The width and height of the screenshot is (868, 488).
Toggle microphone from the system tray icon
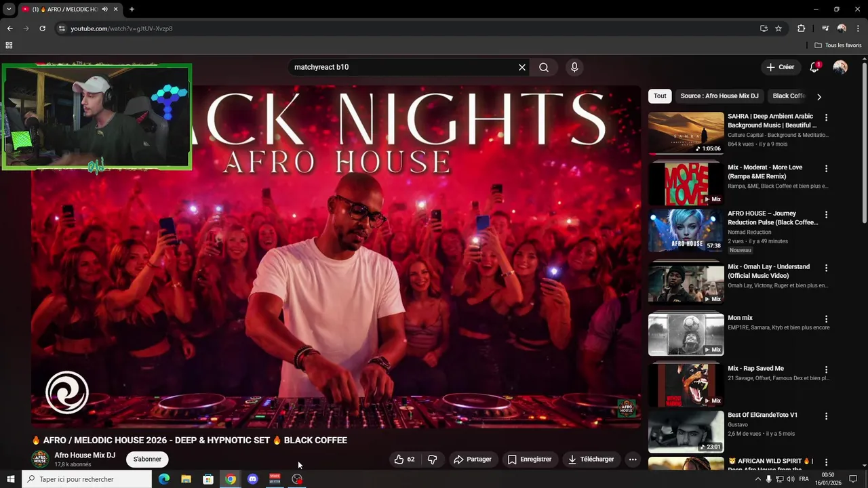tap(768, 479)
